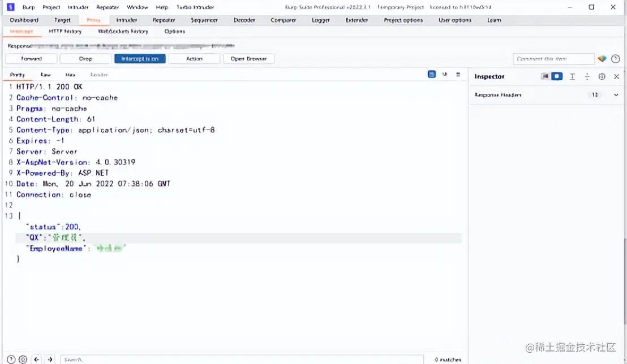Screen dimensions: 627x364
Task: Open WebSockets history sub-tab
Action: tap(123, 31)
